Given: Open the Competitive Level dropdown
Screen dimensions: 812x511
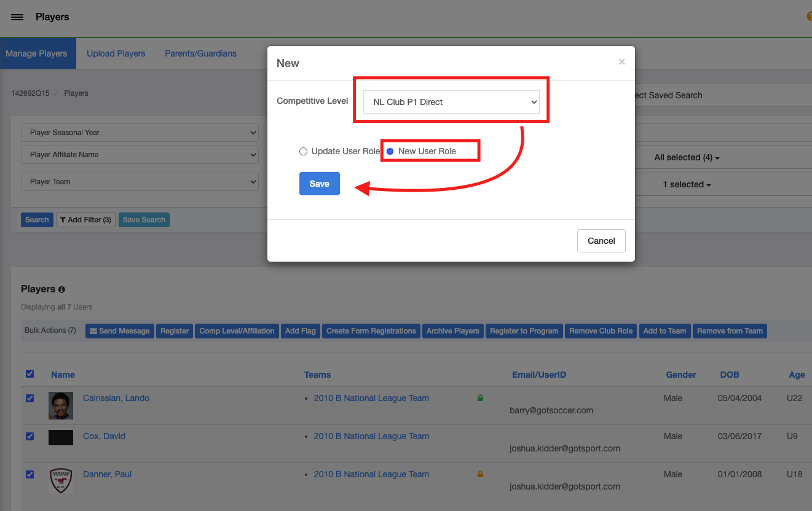Looking at the screenshot, I should [x=451, y=102].
